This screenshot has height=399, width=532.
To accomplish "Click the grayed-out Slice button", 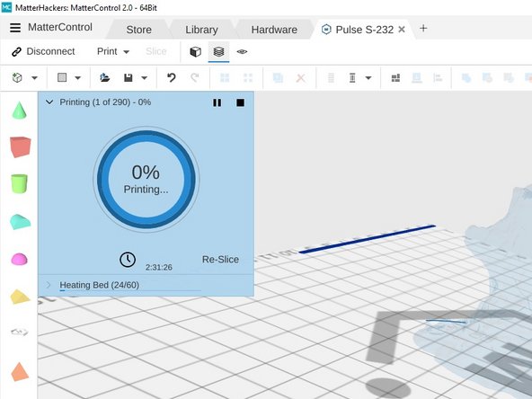I will tap(156, 51).
